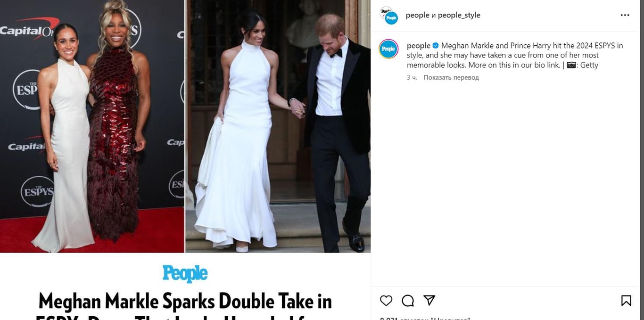Open the three-dot more options menu

click(x=625, y=15)
